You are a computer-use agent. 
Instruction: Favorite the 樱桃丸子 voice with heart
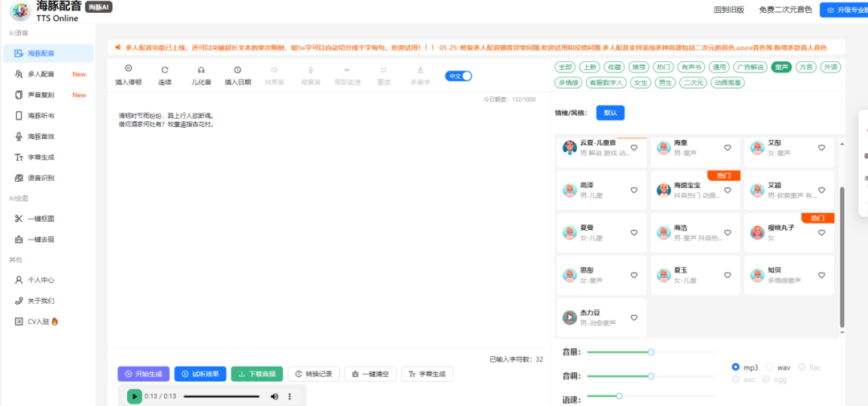click(x=821, y=232)
